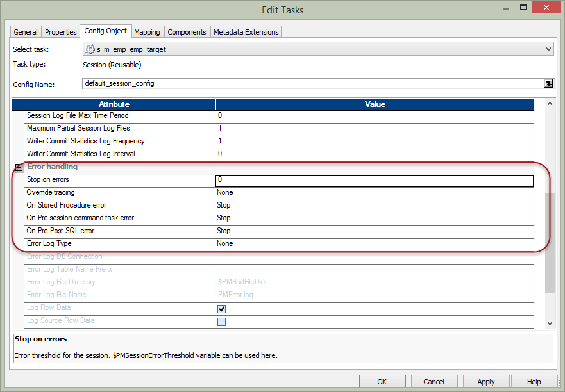Open the Error Log Type value dropdown
Screen dimensions: 565x392
pyautogui.click(x=375, y=244)
